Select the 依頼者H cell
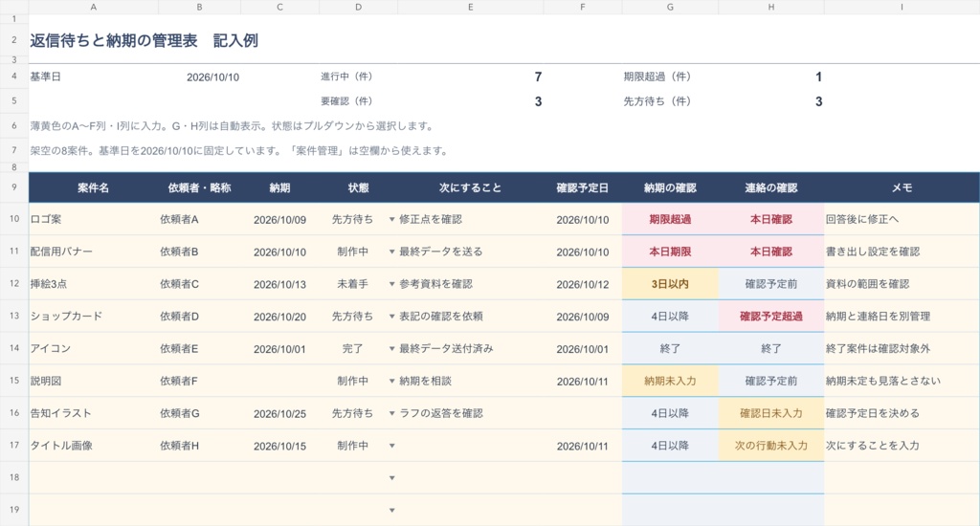Screen dimensions: 980x526 199,446
